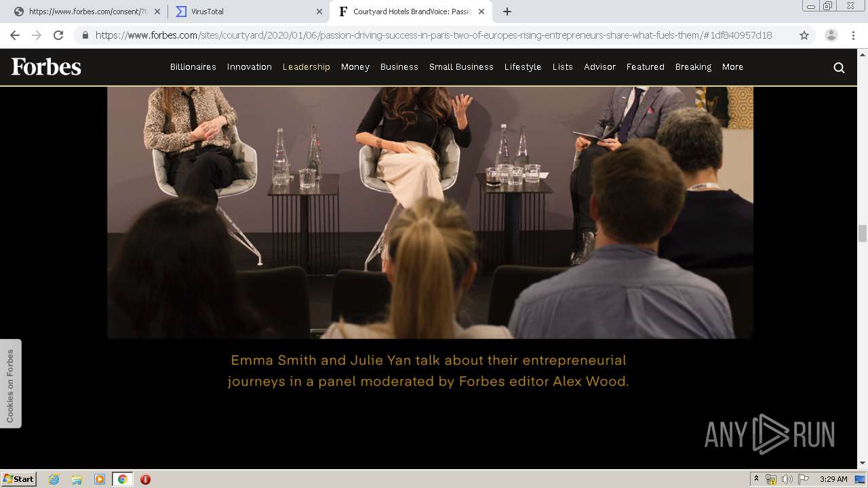The image size is (868, 488).
Task: Go back with browser back arrow
Action: (15, 35)
